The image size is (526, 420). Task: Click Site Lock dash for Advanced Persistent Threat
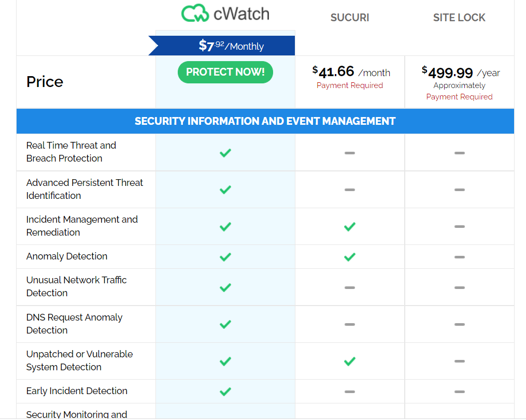click(459, 190)
